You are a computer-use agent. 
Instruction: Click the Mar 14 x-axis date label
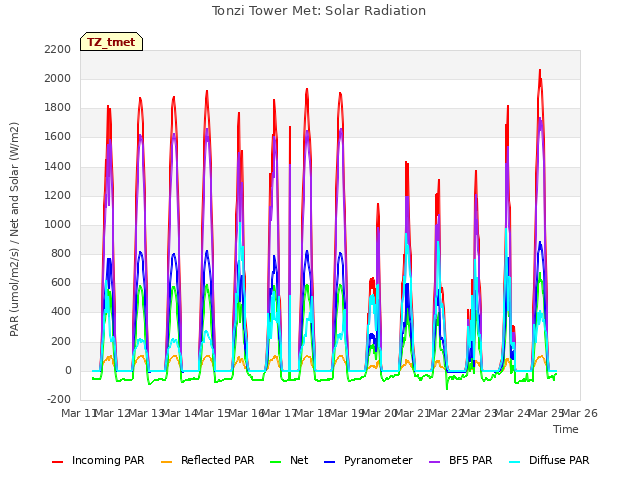(179, 413)
